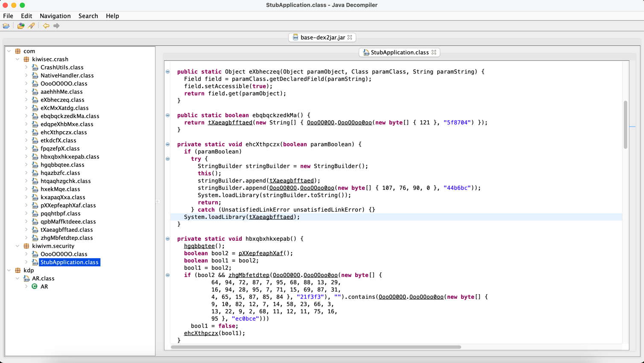The image size is (644, 363).
Task: Fold the eXbheczeq method
Action: coord(168,71)
